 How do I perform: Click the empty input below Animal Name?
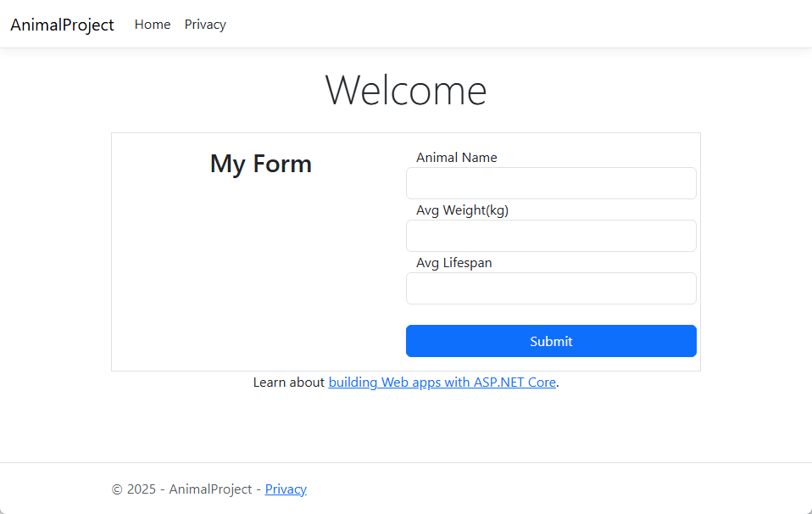551,183
